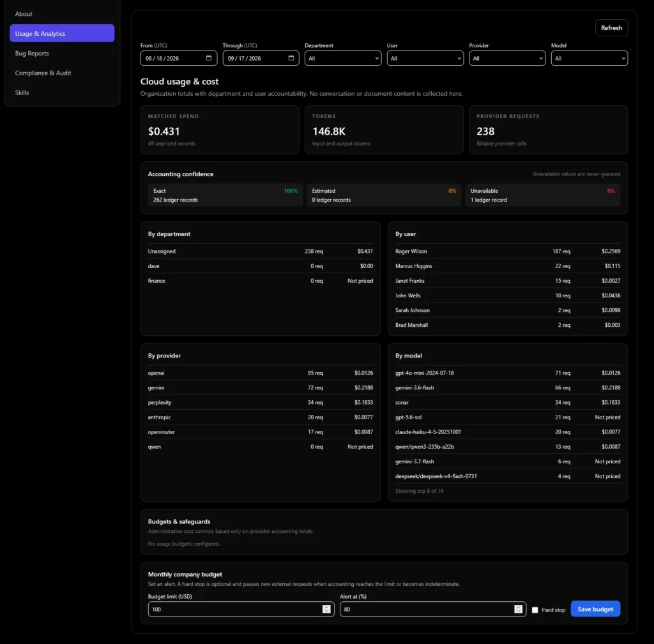Viewport: 654px width, 644px height.
Task: Expand the Model filter dropdown
Action: [x=589, y=58]
